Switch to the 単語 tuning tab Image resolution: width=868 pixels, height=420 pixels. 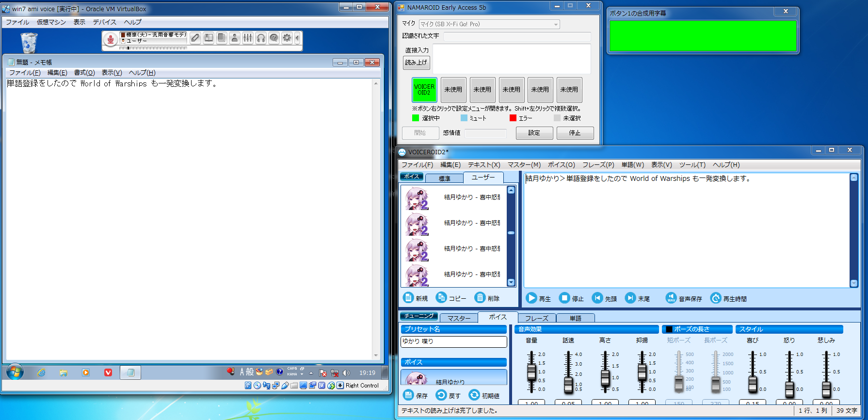(x=576, y=318)
